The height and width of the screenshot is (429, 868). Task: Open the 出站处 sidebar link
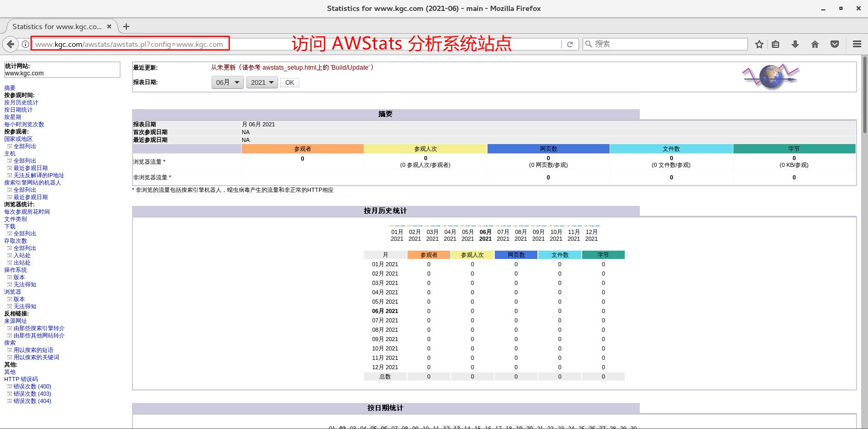click(22, 263)
